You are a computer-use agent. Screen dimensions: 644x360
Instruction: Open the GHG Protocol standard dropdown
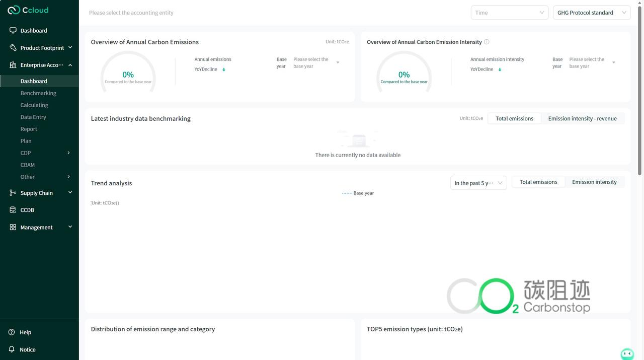pyautogui.click(x=591, y=13)
